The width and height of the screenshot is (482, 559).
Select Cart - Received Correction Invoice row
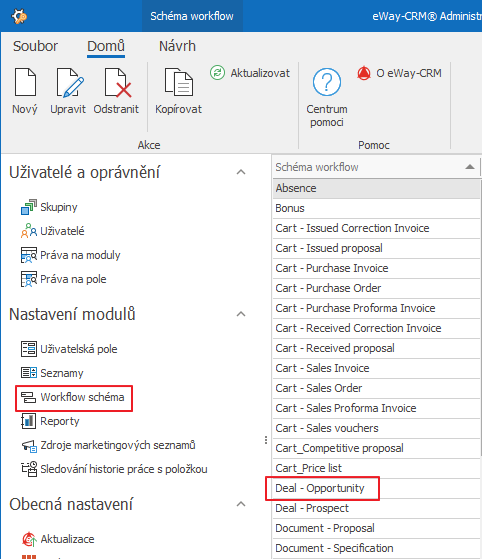376,328
